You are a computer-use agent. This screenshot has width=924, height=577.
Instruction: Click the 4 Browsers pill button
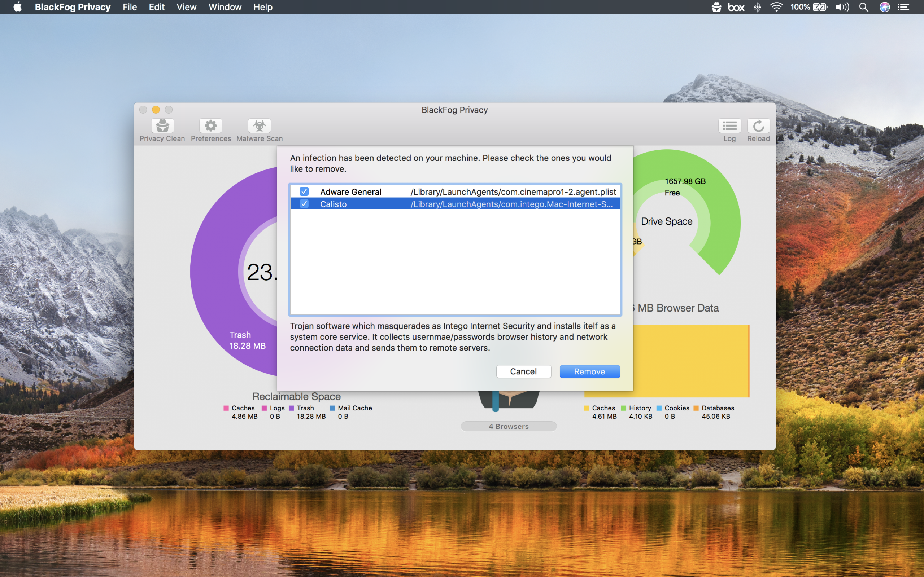(508, 426)
